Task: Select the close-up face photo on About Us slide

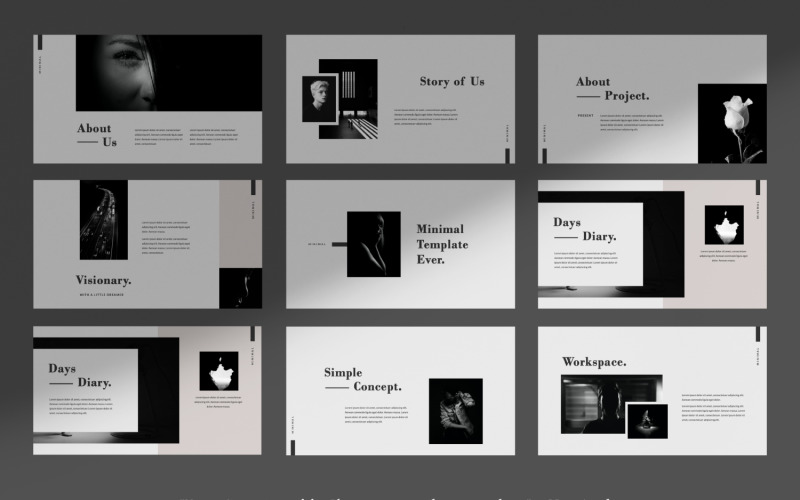Action: click(168, 72)
